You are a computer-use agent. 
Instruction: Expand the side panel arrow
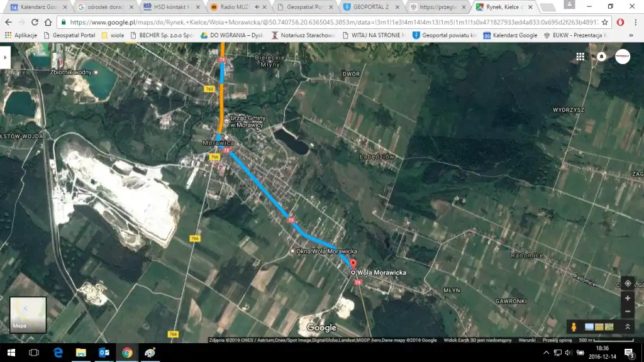6,57
